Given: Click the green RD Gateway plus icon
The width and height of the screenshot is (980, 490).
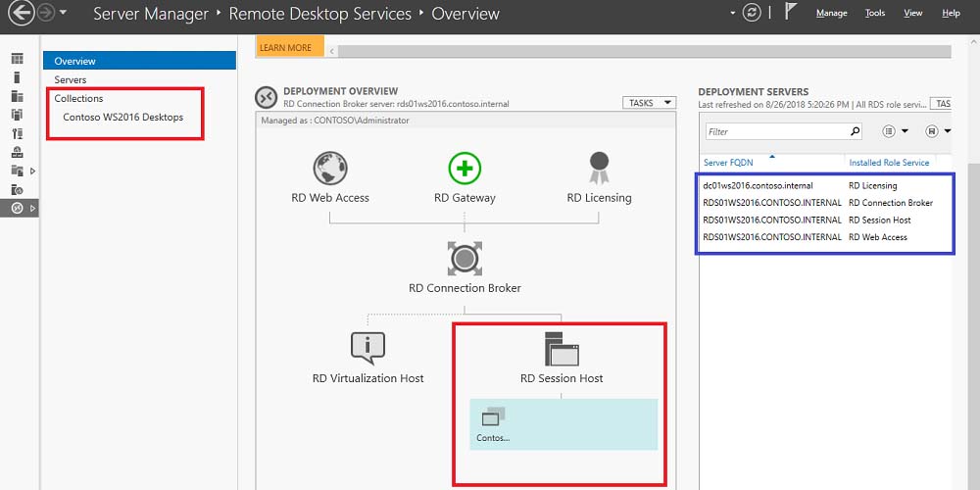Looking at the screenshot, I should 465,169.
